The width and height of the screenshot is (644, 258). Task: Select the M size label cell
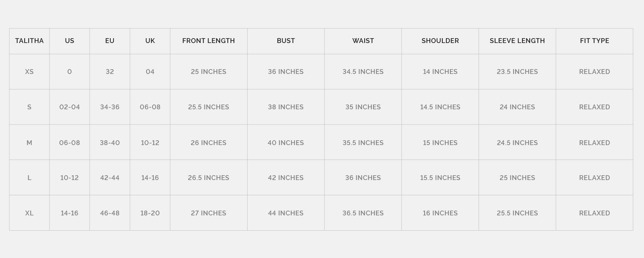click(x=29, y=143)
